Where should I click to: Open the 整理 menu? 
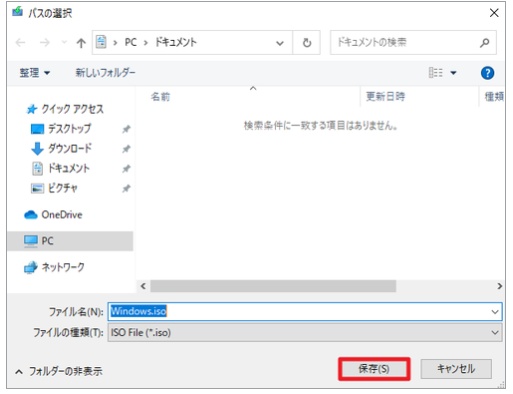pos(34,73)
